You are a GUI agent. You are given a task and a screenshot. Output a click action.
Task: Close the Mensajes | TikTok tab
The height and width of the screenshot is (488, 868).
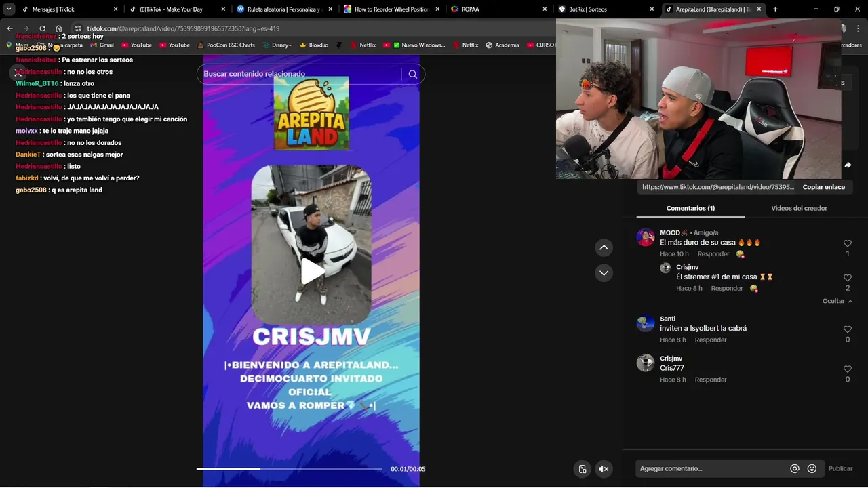(x=116, y=9)
